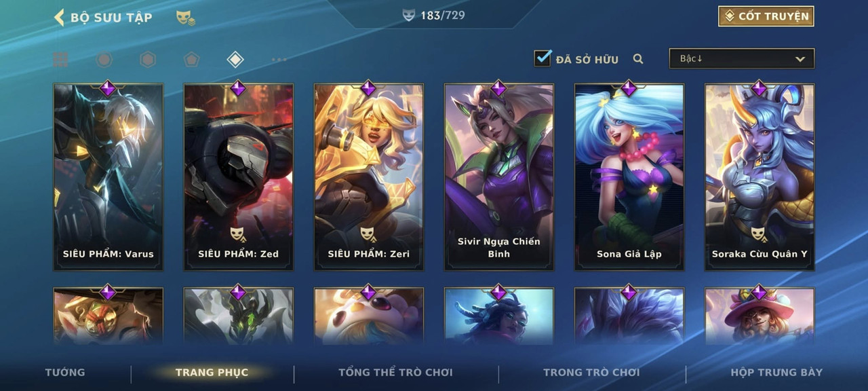The width and height of the screenshot is (868, 391).
Task: Filter by the hexagon rarity icon
Action: pos(148,60)
